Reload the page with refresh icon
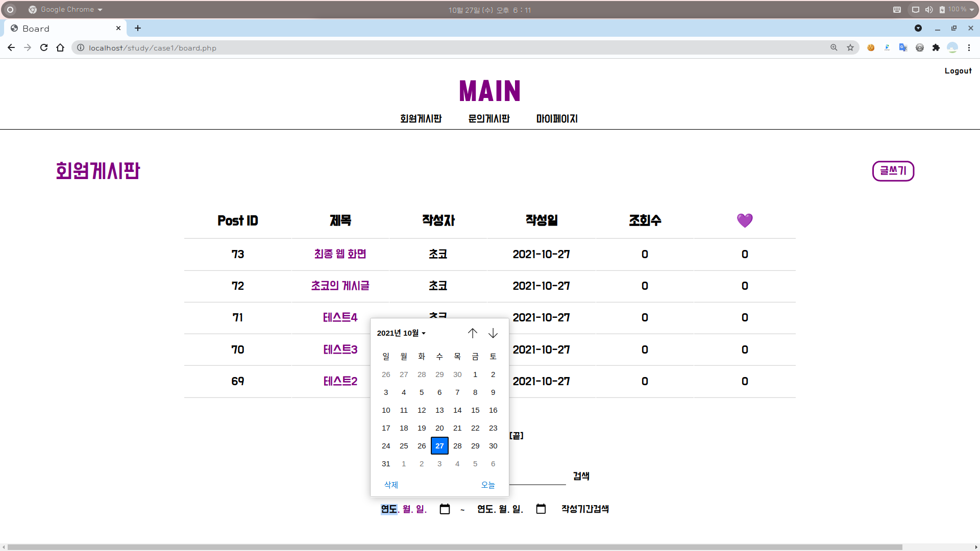 tap(44, 47)
